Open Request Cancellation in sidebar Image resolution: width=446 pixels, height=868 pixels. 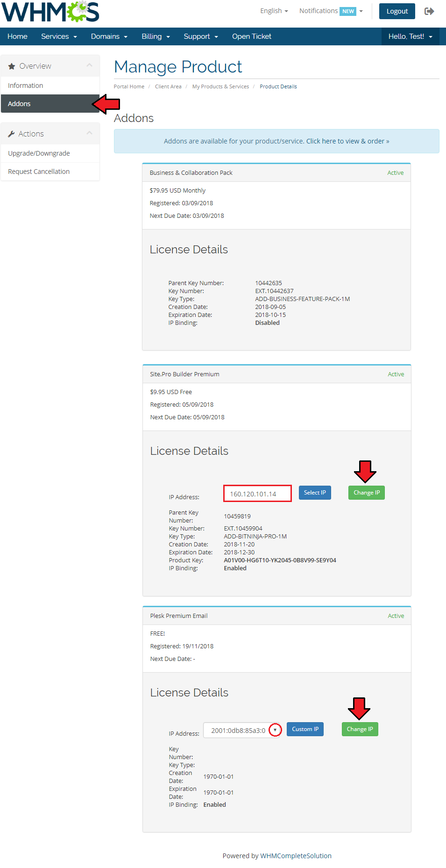(39, 172)
